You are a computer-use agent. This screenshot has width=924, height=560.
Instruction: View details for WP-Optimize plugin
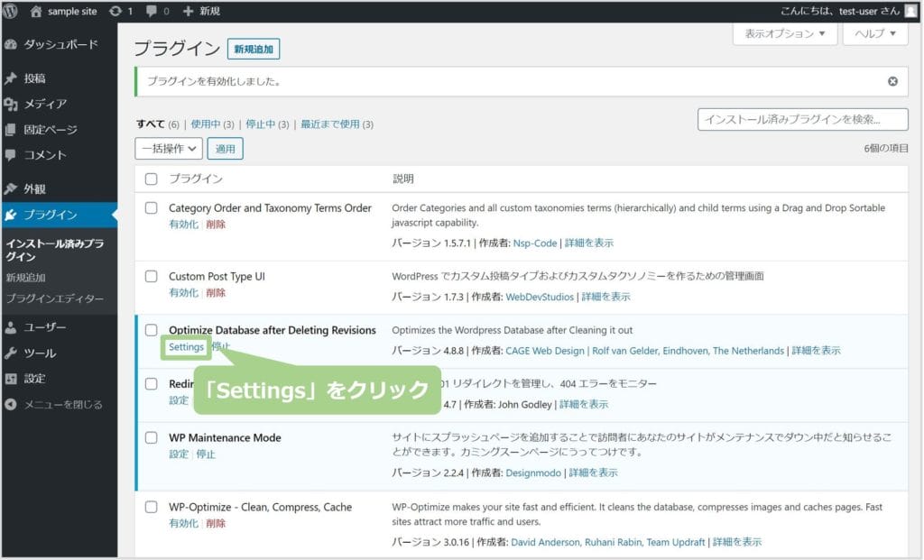[x=736, y=542]
